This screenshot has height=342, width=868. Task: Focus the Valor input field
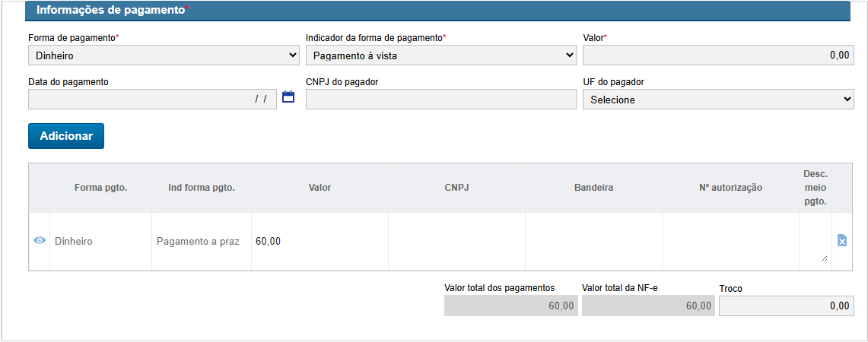718,55
